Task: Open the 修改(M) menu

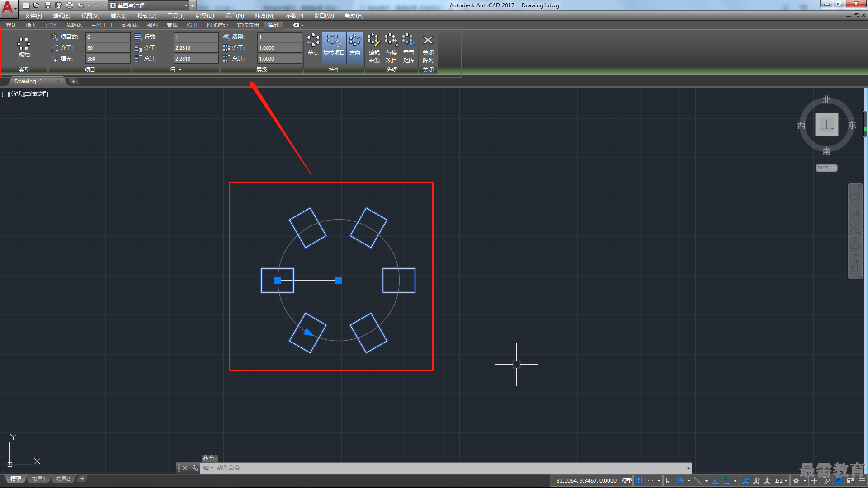Action: click(264, 16)
